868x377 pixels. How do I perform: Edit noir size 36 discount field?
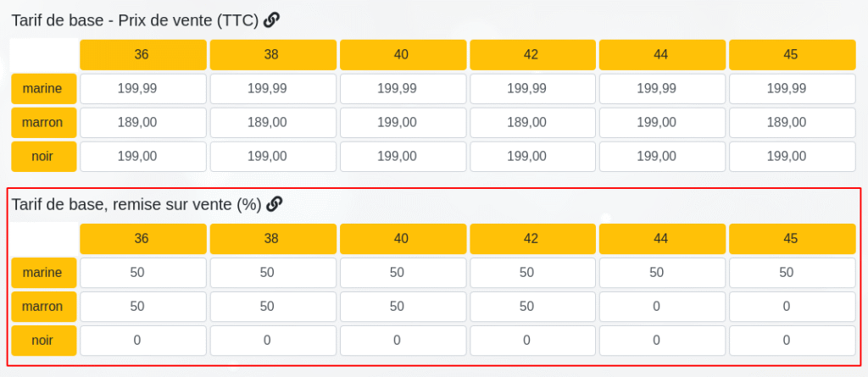click(x=143, y=340)
